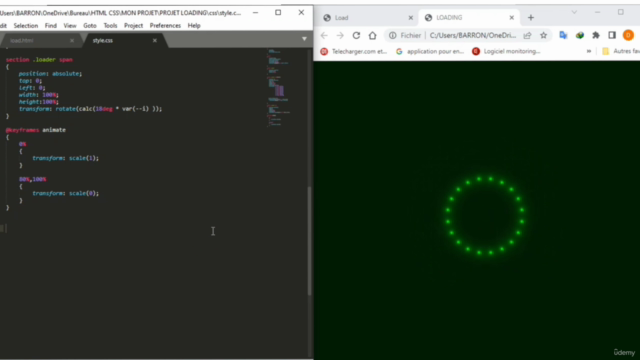Image resolution: width=640 pixels, height=360 pixels.
Task: Click the editor vertical scrollbar thumb
Action: click(309, 241)
